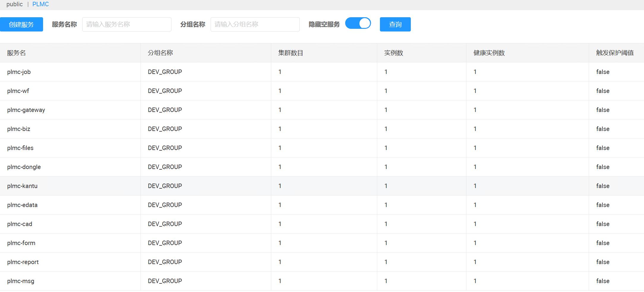The width and height of the screenshot is (644, 292).
Task: Select the plmc-dongle service name
Action: pyautogui.click(x=24, y=167)
